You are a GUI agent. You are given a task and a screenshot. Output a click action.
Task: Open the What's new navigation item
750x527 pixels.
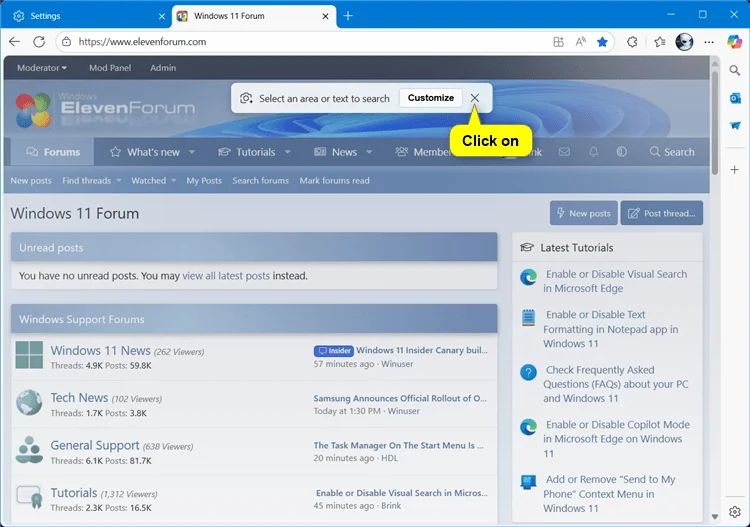(145, 152)
